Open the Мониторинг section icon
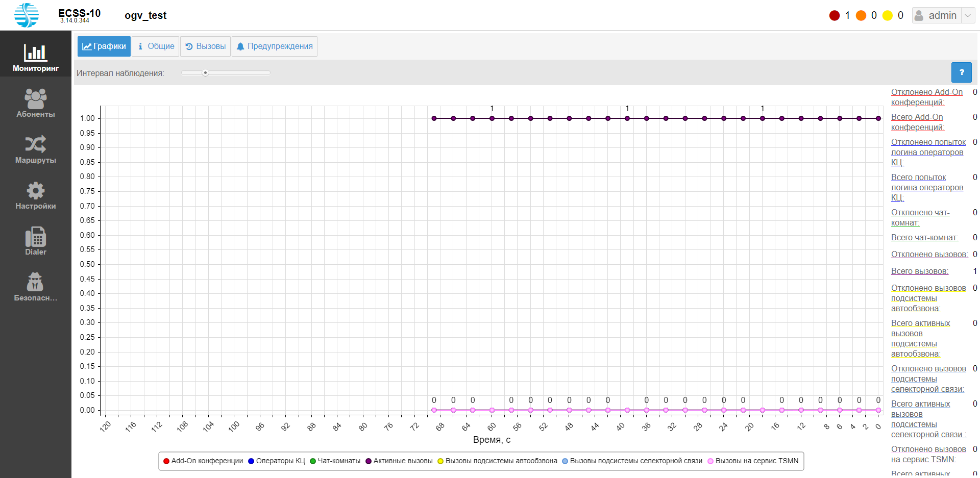The width and height of the screenshot is (980, 478). click(35, 53)
